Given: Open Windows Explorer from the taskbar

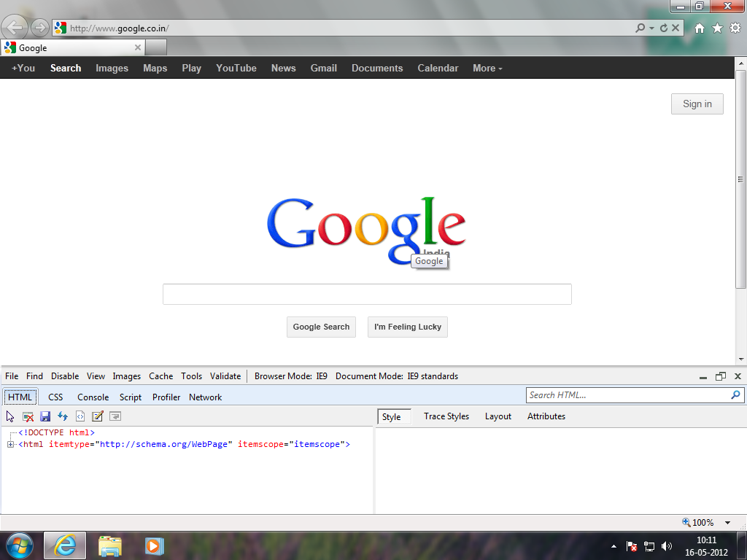Looking at the screenshot, I should (110, 545).
